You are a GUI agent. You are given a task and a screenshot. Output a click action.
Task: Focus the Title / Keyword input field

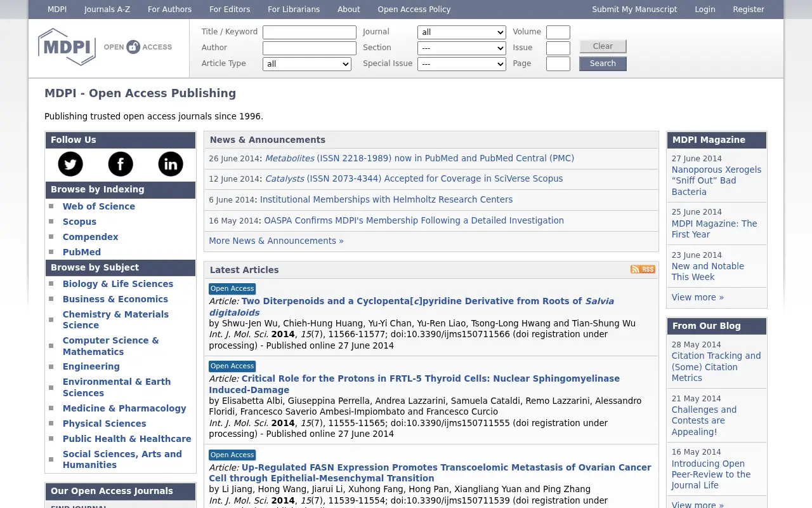tap(310, 32)
